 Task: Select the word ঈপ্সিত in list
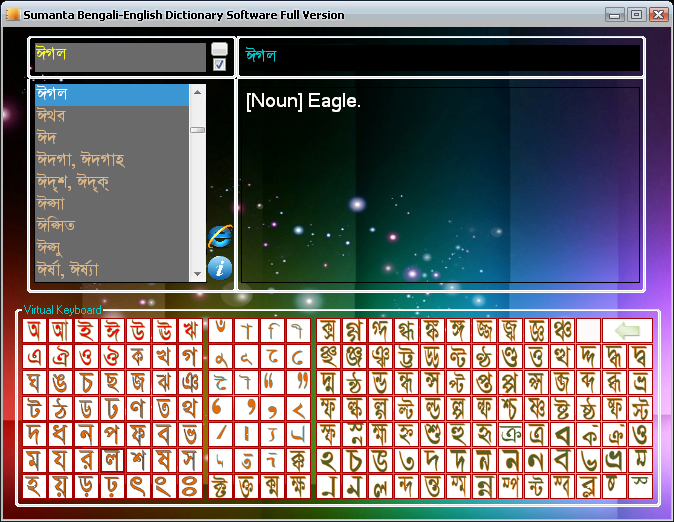click(x=112, y=226)
